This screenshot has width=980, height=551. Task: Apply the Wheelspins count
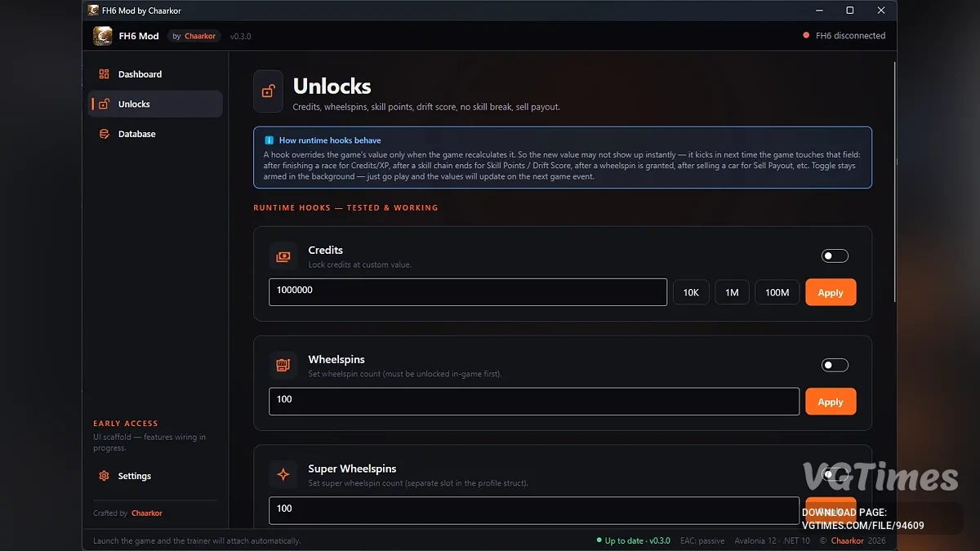click(831, 402)
